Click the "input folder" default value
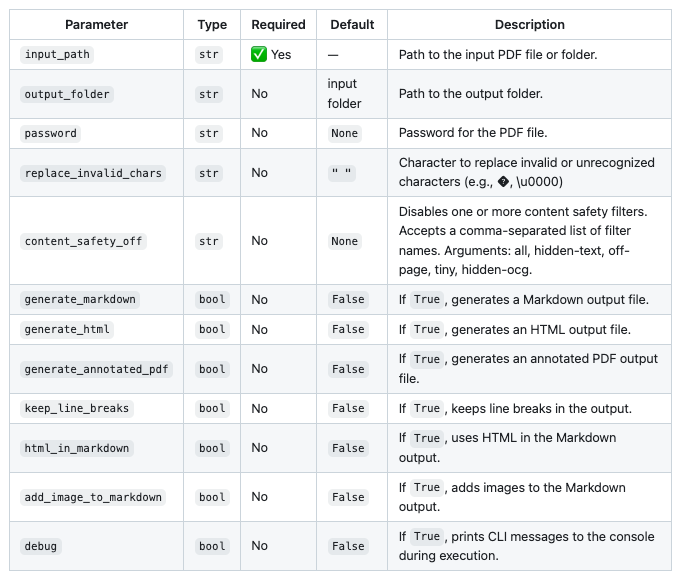 coord(342,94)
